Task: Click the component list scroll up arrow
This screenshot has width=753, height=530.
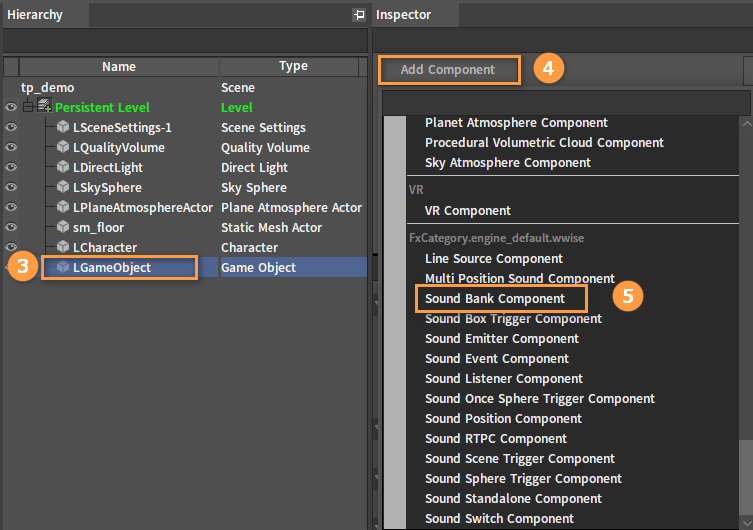Action: click(x=746, y=123)
